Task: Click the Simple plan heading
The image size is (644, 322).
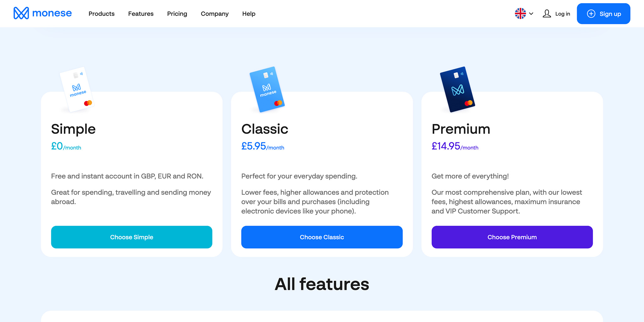Action: tap(73, 129)
